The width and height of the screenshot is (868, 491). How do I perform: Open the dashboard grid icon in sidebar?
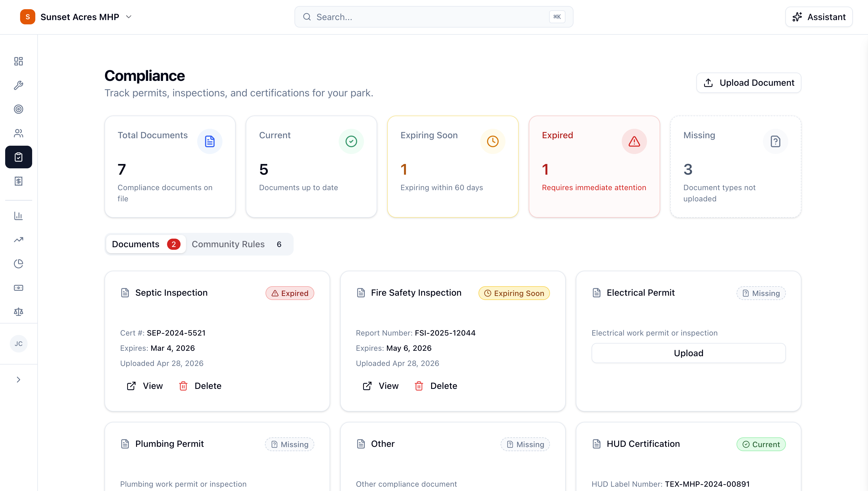point(19,61)
